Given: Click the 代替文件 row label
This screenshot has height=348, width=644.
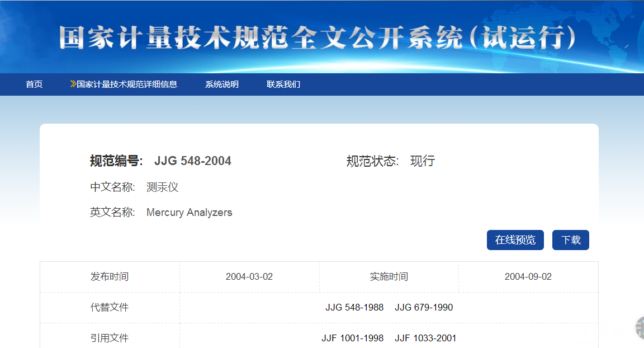Looking at the screenshot, I should [110, 307].
